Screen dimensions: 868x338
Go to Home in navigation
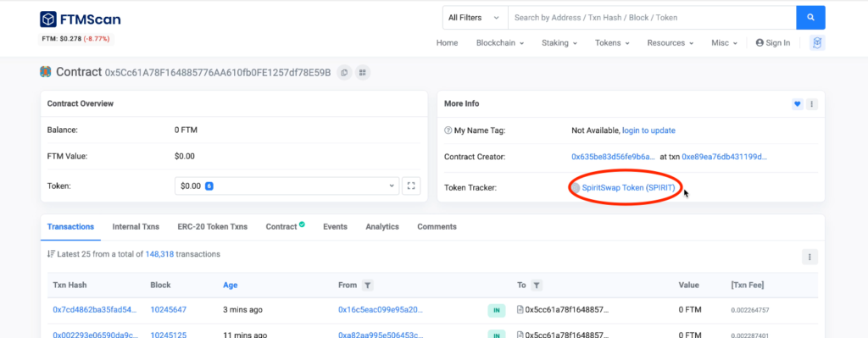click(447, 42)
